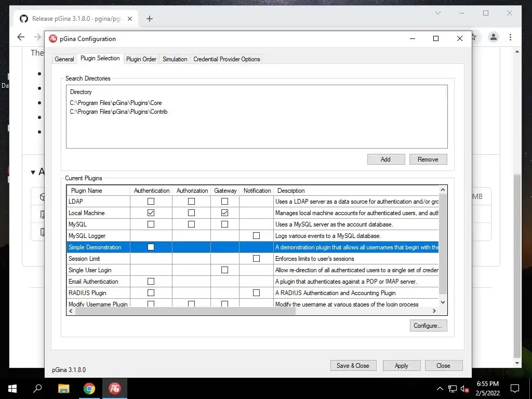
Task: Open a new Chrome tab
Action: 150,19
